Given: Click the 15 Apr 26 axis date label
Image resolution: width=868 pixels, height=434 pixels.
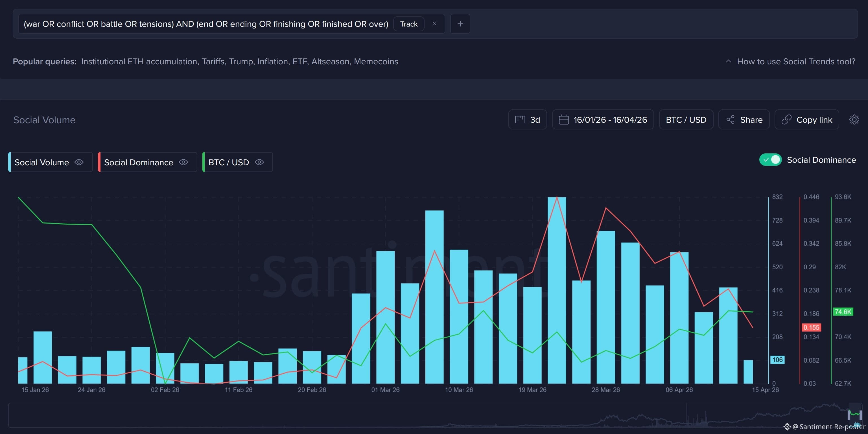Looking at the screenshot, I should [x=765, y=389].
